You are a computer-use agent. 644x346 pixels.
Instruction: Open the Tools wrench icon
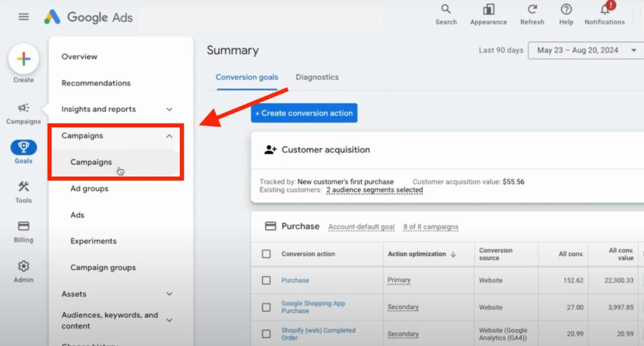23,187
